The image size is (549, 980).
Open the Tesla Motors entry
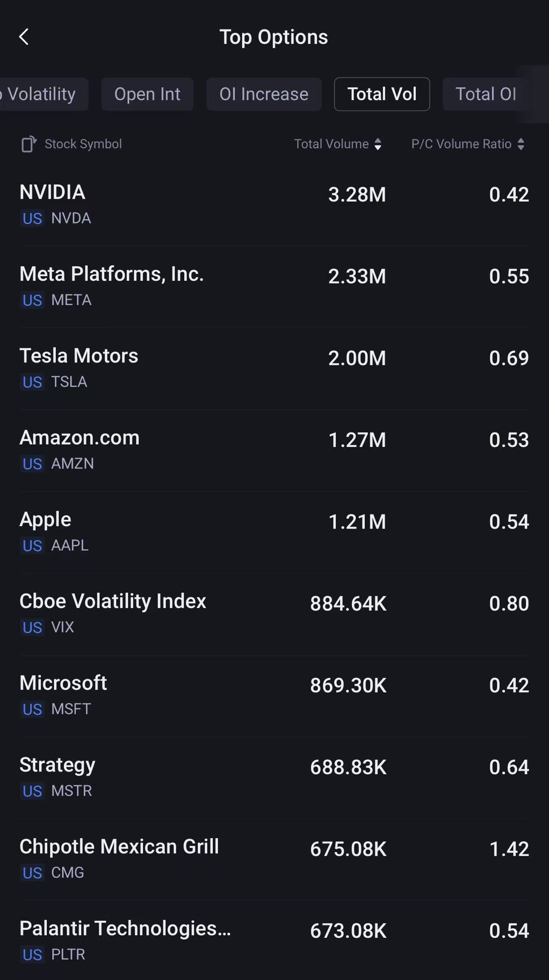pyautogui.click(x=274, y=368)
